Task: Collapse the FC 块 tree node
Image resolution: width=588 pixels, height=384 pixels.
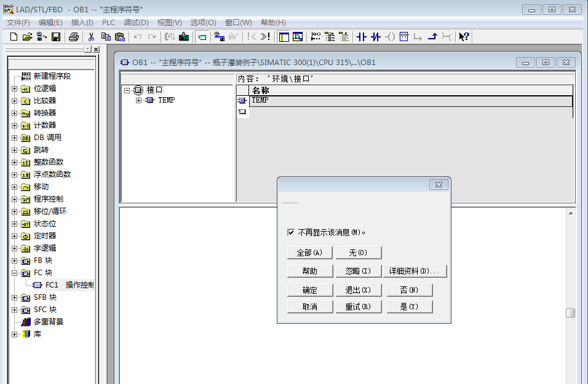Action: [15, 273]
